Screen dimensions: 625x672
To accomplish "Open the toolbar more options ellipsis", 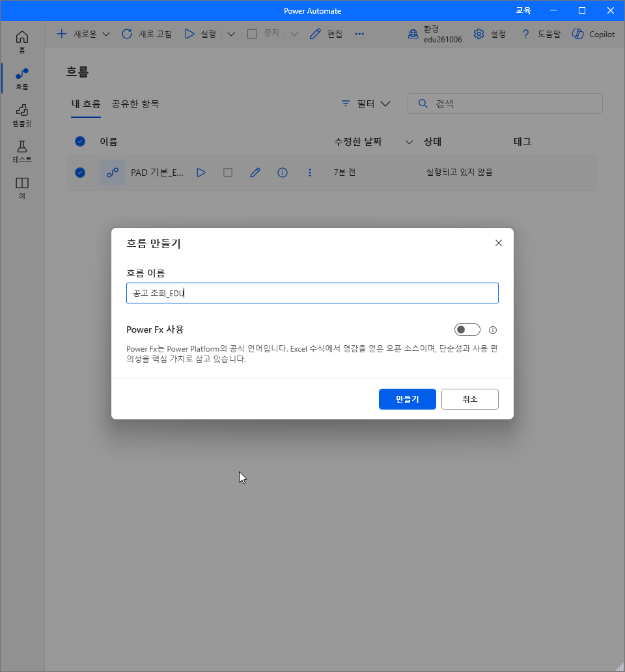I will (359, 34).
